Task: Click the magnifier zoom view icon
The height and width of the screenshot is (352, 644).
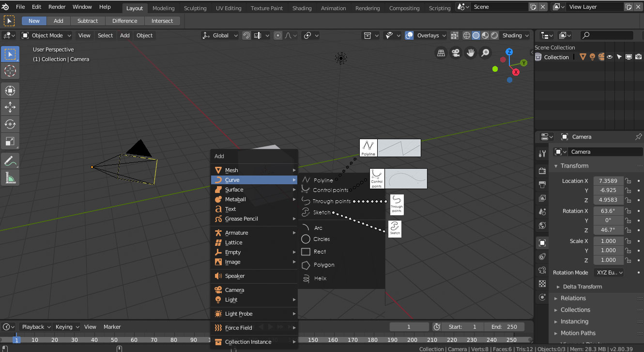Action: (x=485, y=53)
